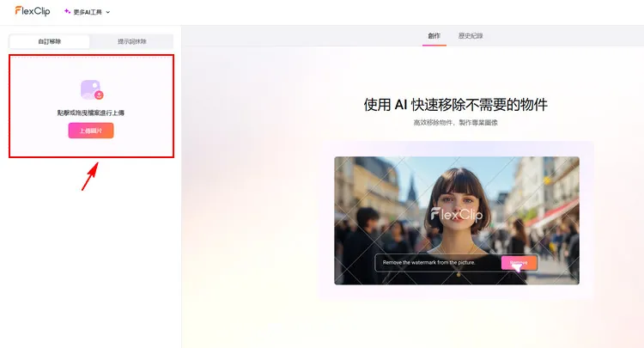Click the 使用 AI 快速移除不需要的物件 heading
This screenshot has width=644, height=348.
455,105
